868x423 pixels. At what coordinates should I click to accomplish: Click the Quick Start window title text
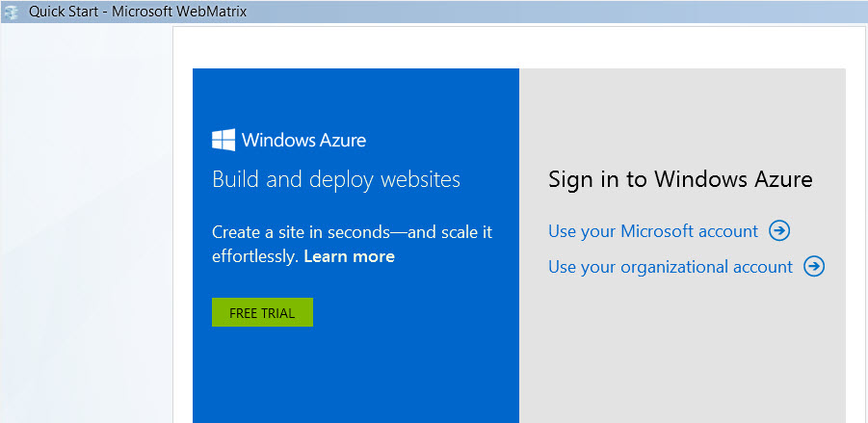[x=138, y=13]
